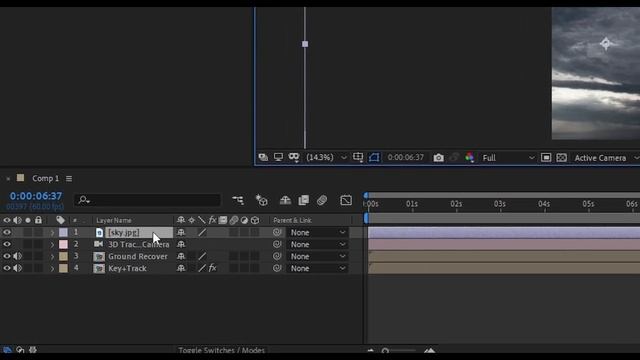Click the Video eye column header
Screen dimensions: 640x360
pos(7,220)
